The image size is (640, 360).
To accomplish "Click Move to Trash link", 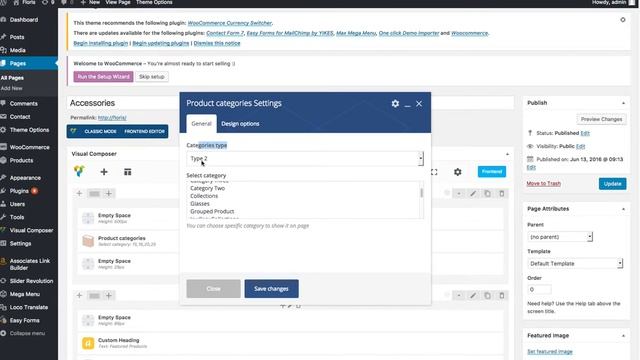I will pos(543,184).
